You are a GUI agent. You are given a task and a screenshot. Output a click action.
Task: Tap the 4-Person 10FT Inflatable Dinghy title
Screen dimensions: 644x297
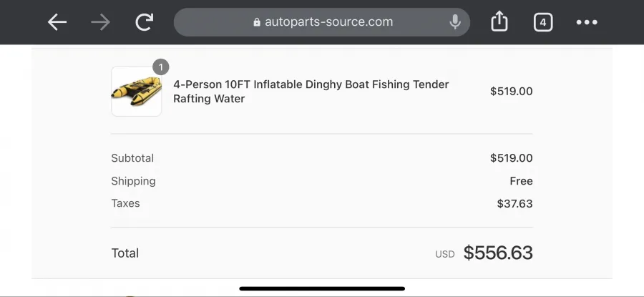click(311, 92)
